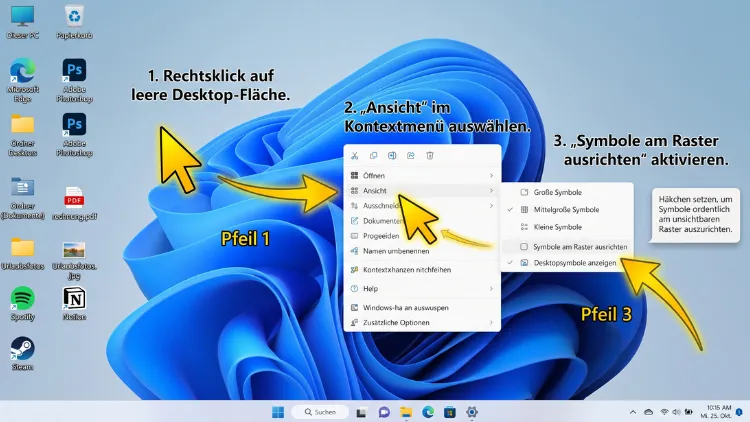Choose Progeeiden in the context menu
Screen dimensions: 750x422
click(422, 236)
